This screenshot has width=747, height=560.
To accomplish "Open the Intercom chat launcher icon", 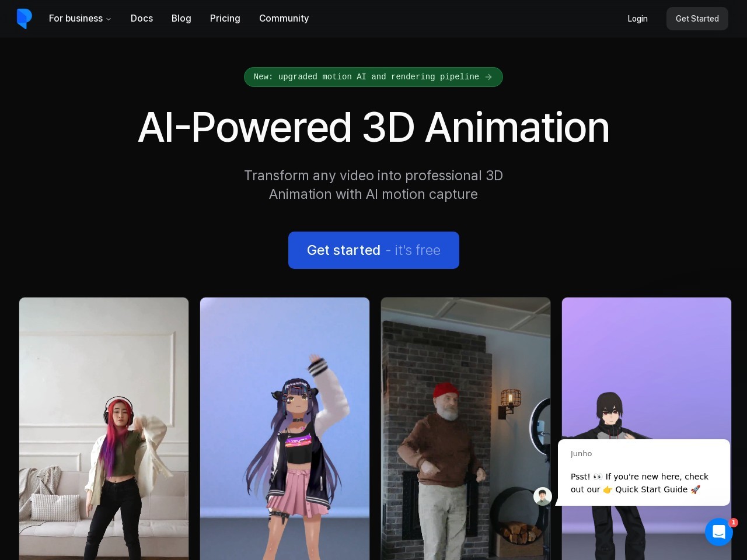I will click(x=718, y=532).
